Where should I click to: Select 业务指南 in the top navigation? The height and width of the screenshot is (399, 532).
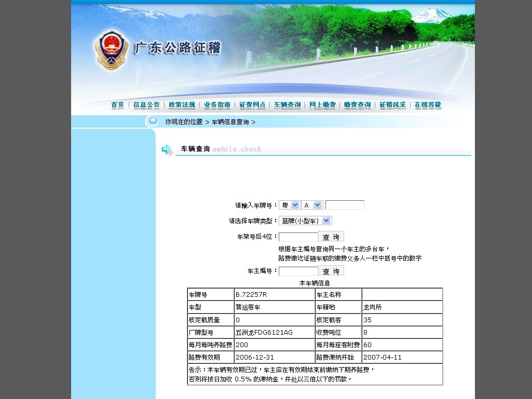coord(217,105)
